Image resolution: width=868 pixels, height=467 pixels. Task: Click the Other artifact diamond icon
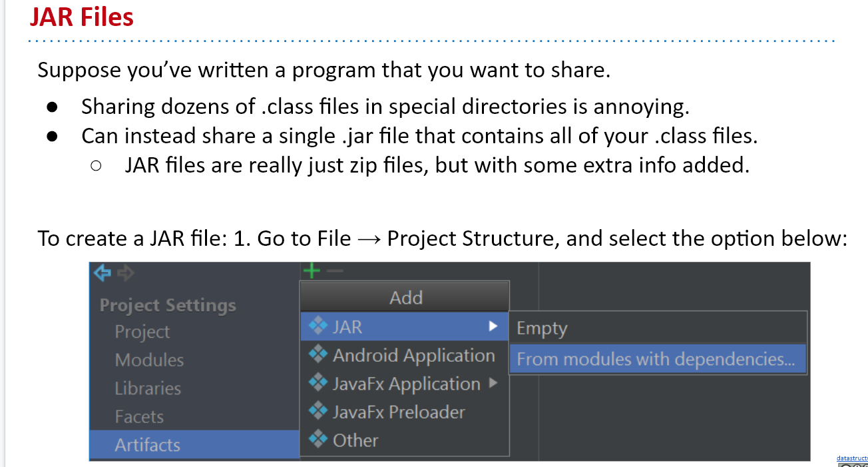(x=319, y=440)
